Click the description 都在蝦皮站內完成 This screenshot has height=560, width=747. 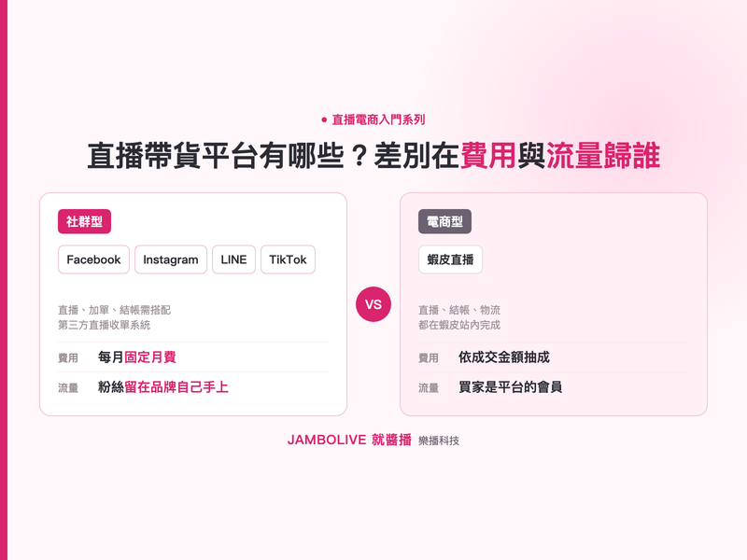pyautogui.click(x=459, y=325)
